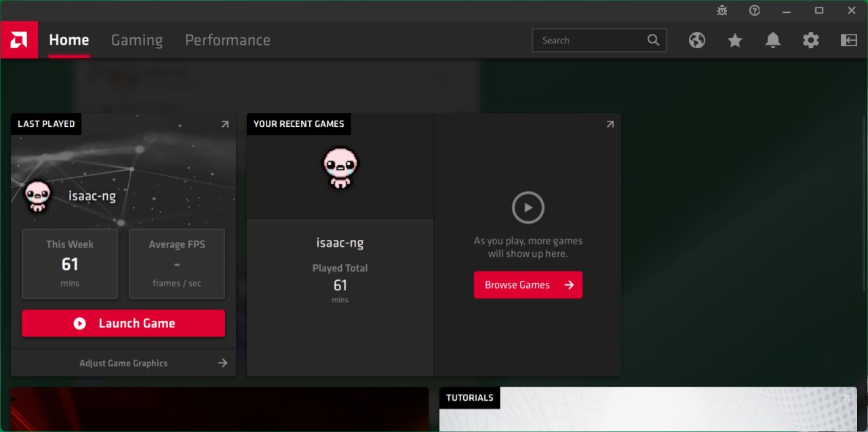Click the isaac-ng icon in Last Played

pyautogui.click(x=38, y=197)
